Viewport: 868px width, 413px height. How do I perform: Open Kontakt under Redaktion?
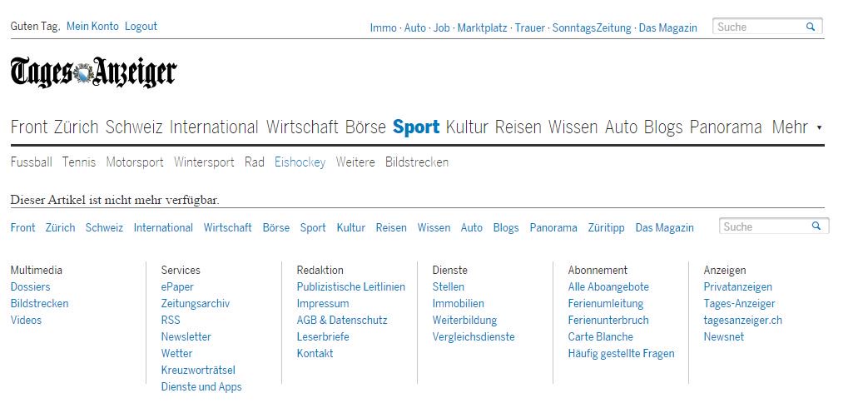pos(315,353)
